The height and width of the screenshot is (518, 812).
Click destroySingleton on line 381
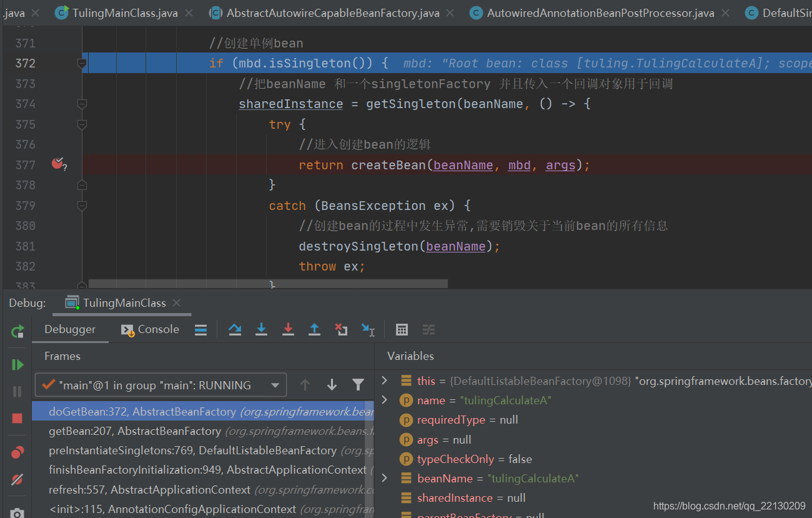click(x=358, y=246)
